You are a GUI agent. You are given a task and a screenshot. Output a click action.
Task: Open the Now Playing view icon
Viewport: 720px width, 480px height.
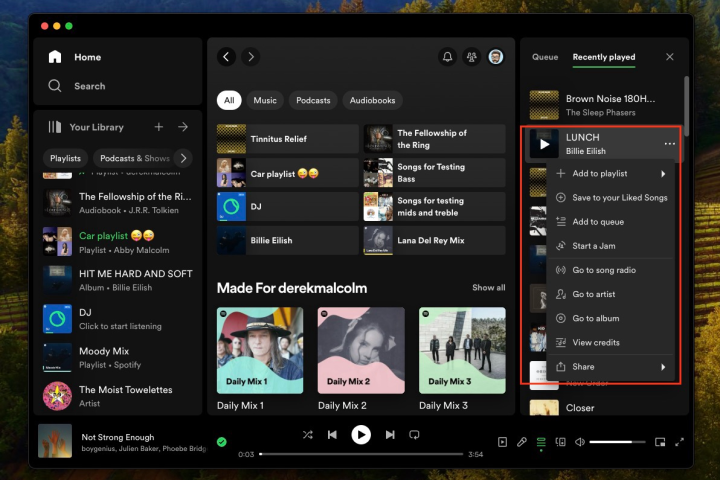click(502, 442)
